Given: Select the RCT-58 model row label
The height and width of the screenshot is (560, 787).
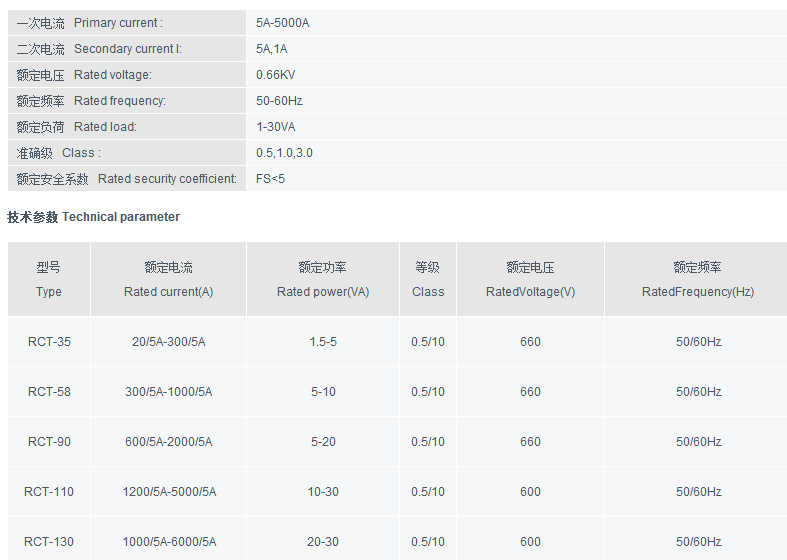Looking at the screenshot, I should point(49,392).
